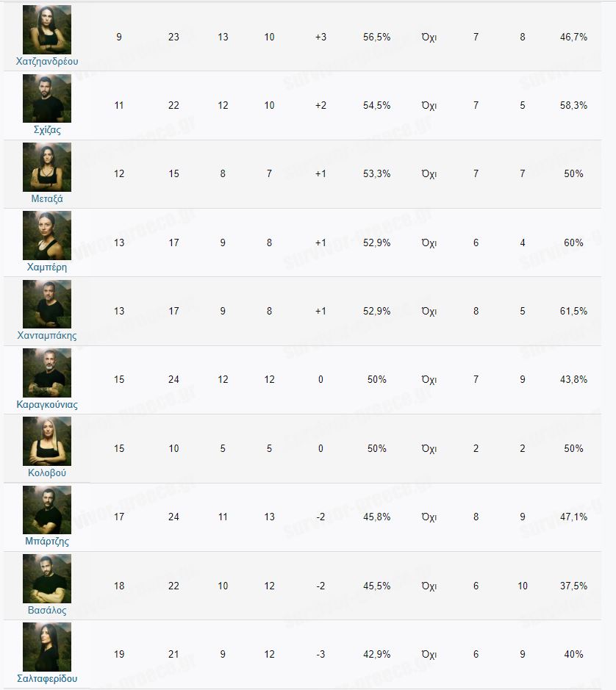The height and width of the screenshot is (690, 616).
Task: Click the Καραγκούνιας player photo
Action: point(47,373)
